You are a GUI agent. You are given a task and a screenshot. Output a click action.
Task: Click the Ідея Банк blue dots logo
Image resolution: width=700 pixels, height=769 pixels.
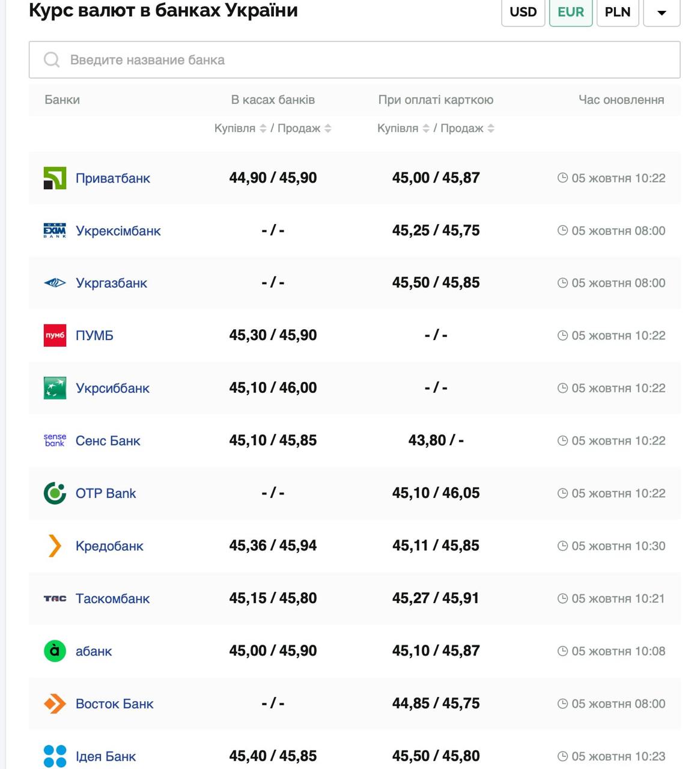55,756
